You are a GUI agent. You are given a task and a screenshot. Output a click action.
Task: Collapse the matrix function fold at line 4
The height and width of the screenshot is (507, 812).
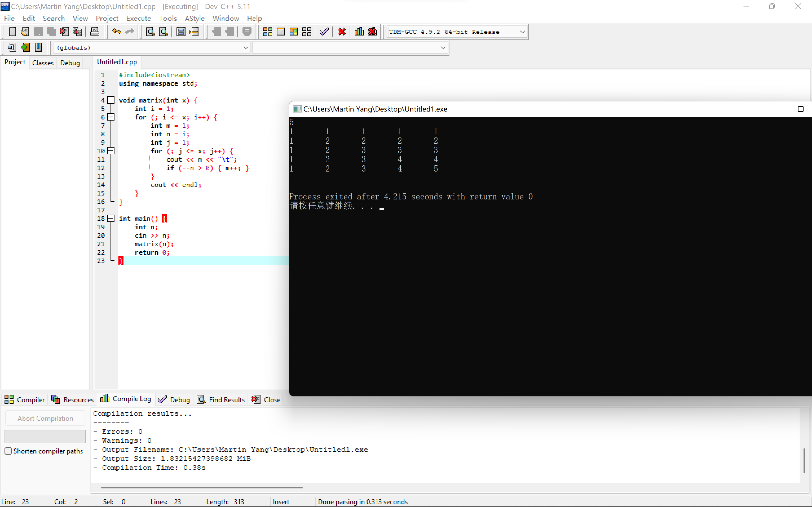point(111,100)
